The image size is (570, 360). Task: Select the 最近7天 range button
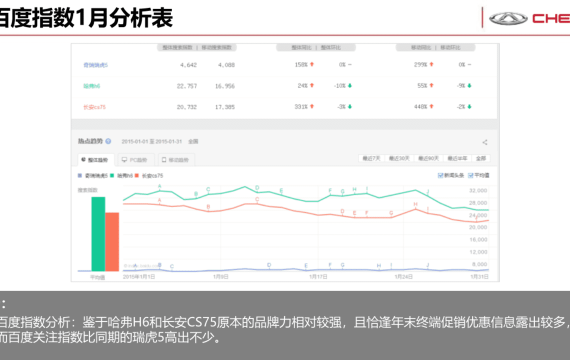point(371,159)
